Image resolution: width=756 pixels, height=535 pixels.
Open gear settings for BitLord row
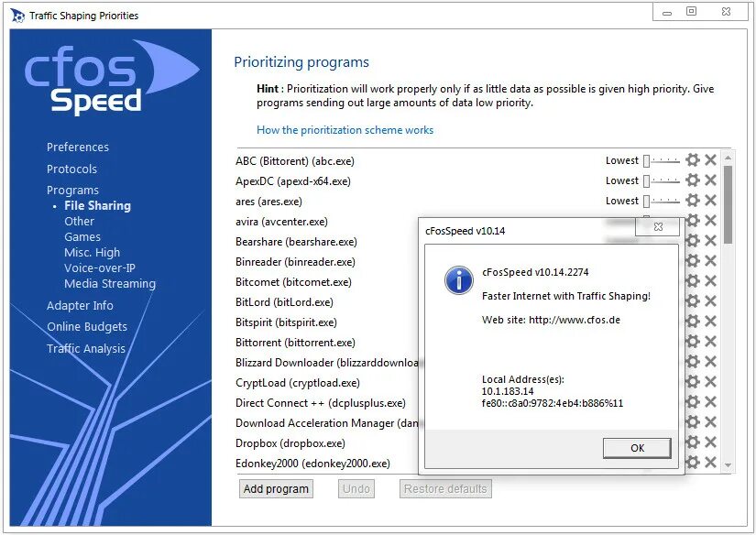[x=693, y=301]
